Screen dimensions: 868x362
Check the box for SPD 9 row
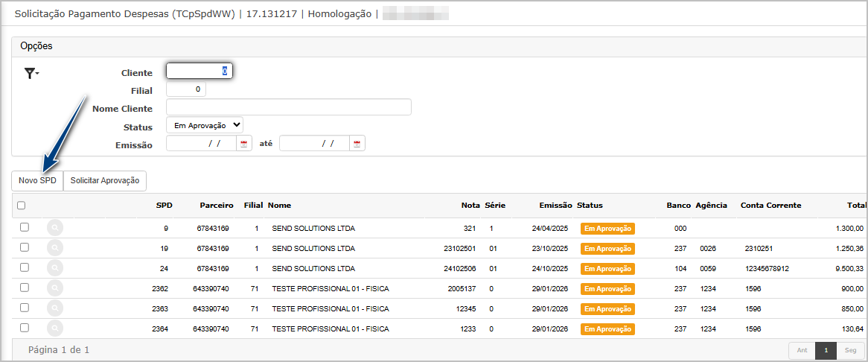24,227
